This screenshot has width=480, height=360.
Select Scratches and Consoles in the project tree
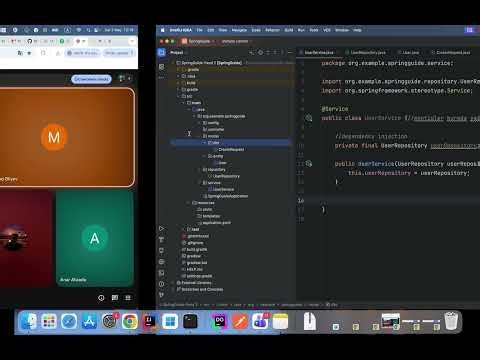pos(200,289)
